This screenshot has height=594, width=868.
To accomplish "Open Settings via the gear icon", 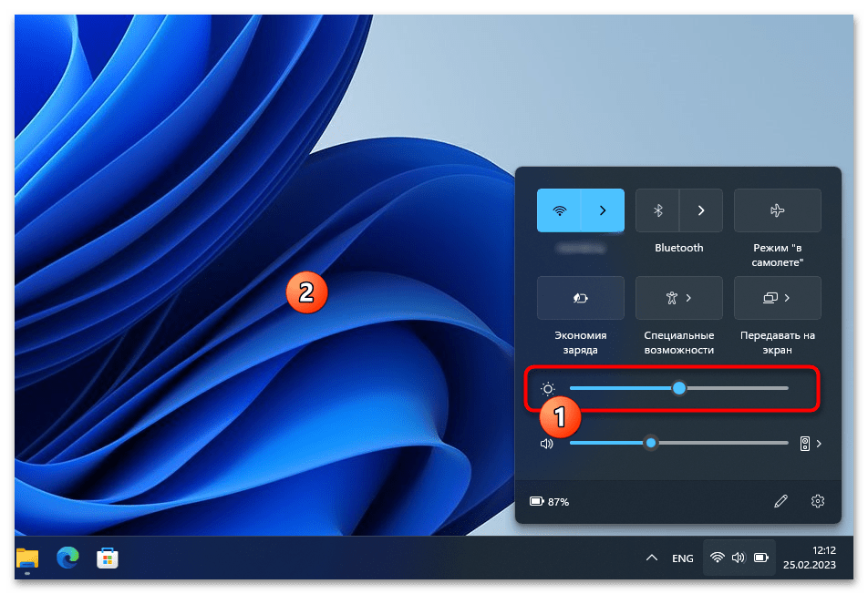I will 817,501.
